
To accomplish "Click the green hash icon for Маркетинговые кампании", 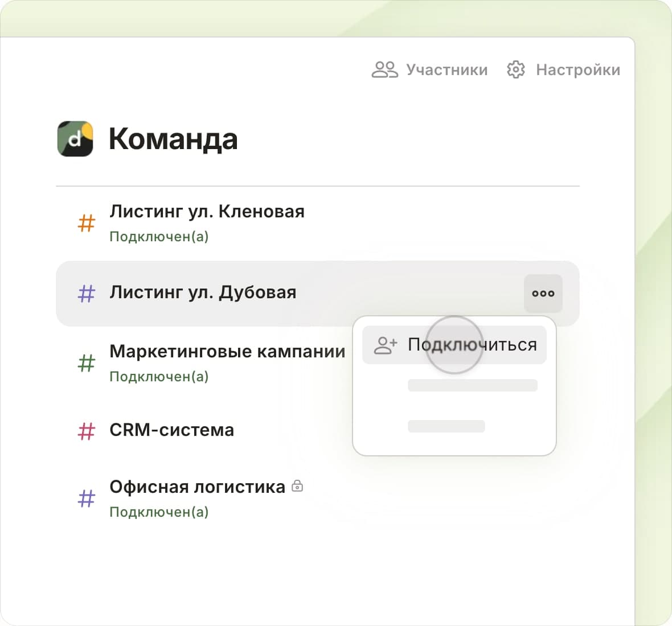I will (x=86, y=363).
